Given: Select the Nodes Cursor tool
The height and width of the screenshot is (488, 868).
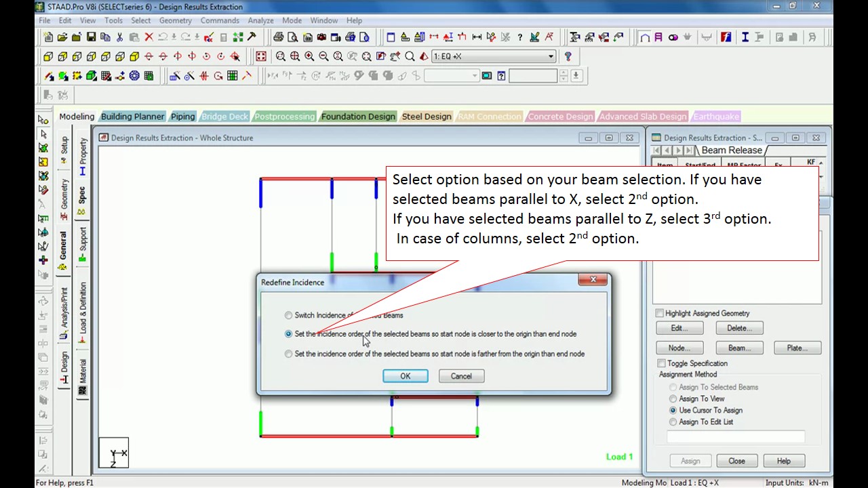Looking at the screenshot, I should (x=43, y=119).
